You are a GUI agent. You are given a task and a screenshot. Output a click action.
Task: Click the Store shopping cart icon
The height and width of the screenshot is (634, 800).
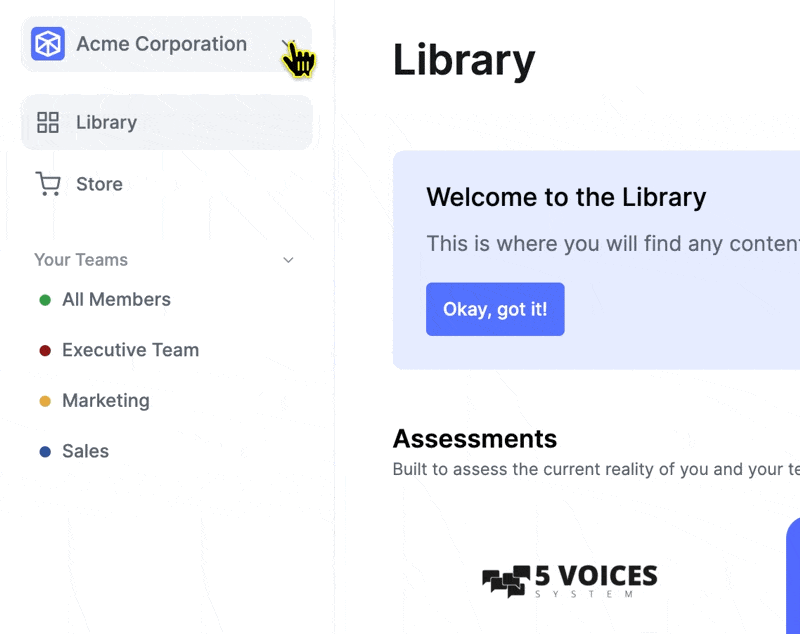click(x=48, y=184)
